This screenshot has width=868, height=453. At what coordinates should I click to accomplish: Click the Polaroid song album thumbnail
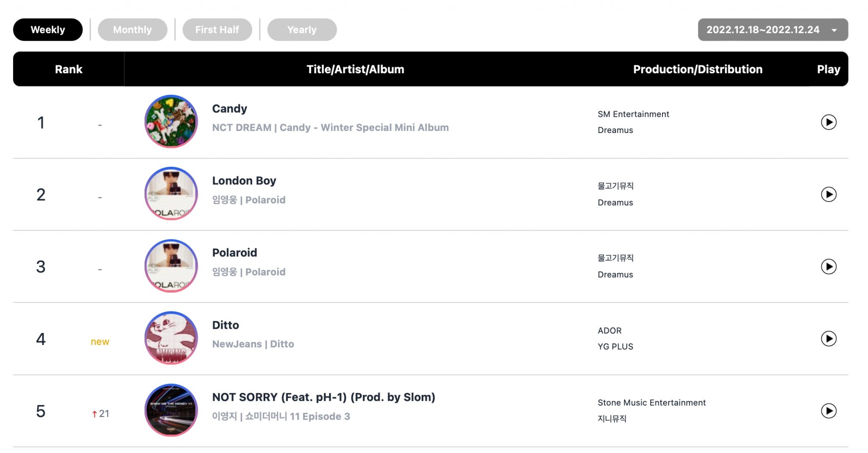[171, 266]
